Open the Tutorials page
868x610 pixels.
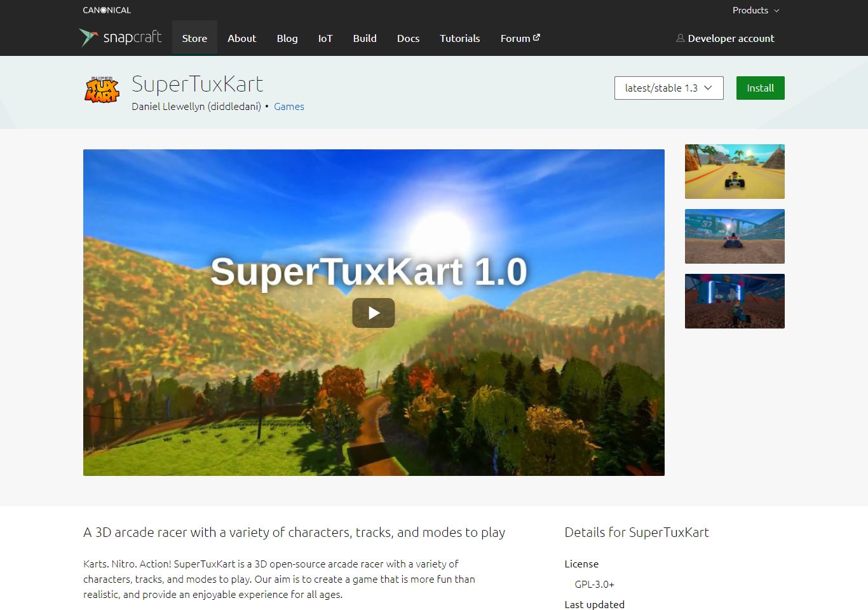pos(460,38)
